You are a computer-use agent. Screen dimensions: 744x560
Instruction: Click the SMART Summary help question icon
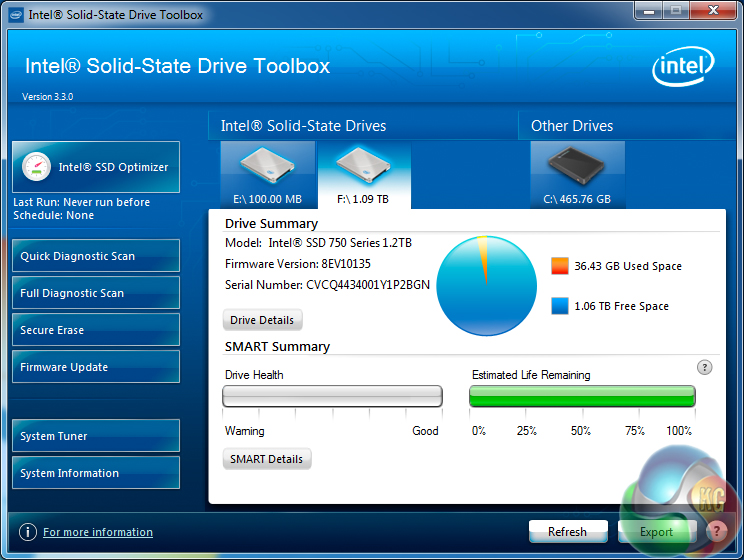tap(705, 367)
